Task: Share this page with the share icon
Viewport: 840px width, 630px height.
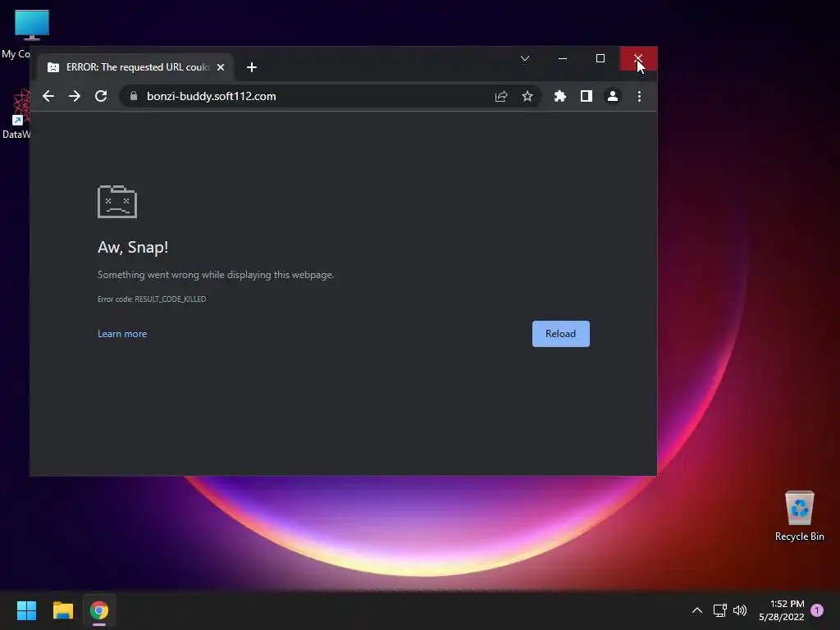Action: coord(501,97)
